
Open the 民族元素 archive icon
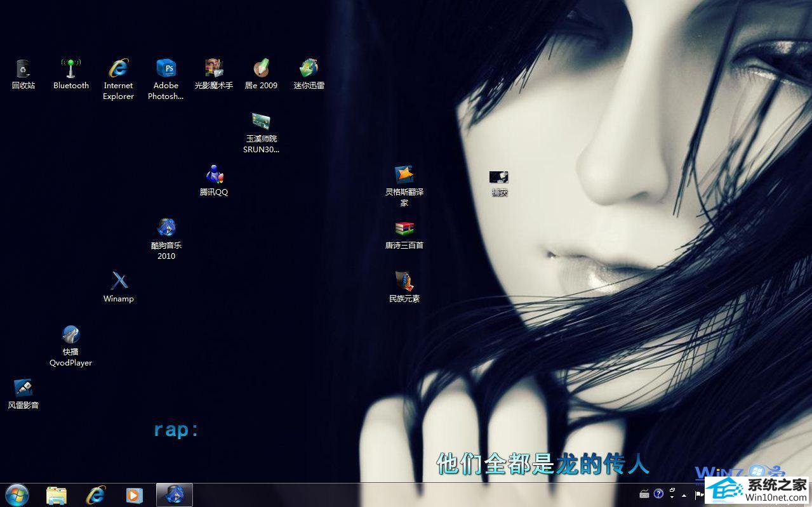pos(404,287)
